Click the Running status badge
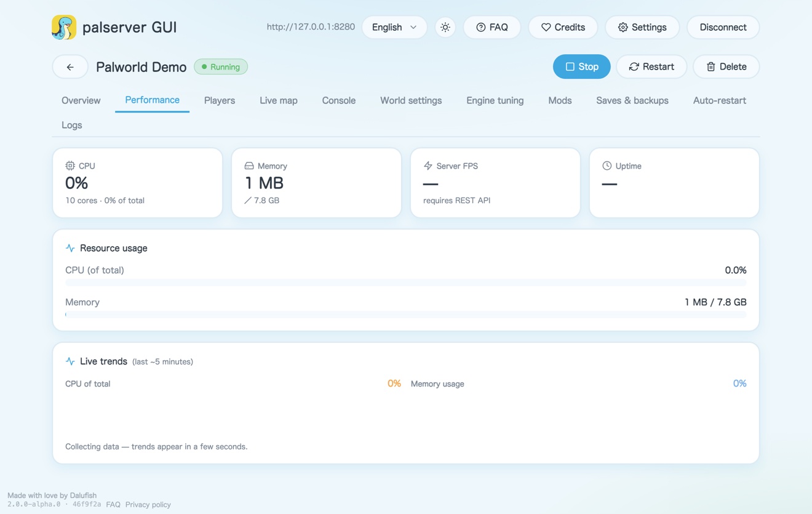This screenshot has width=812, height=514. [221, 66]
